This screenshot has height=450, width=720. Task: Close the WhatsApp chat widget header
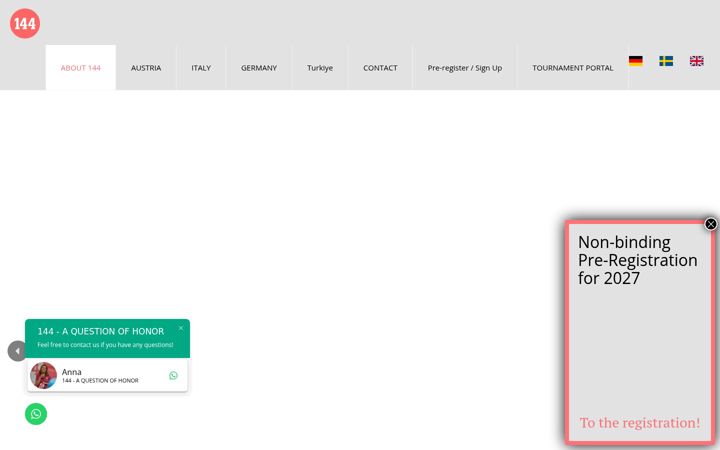coord(181,328)
